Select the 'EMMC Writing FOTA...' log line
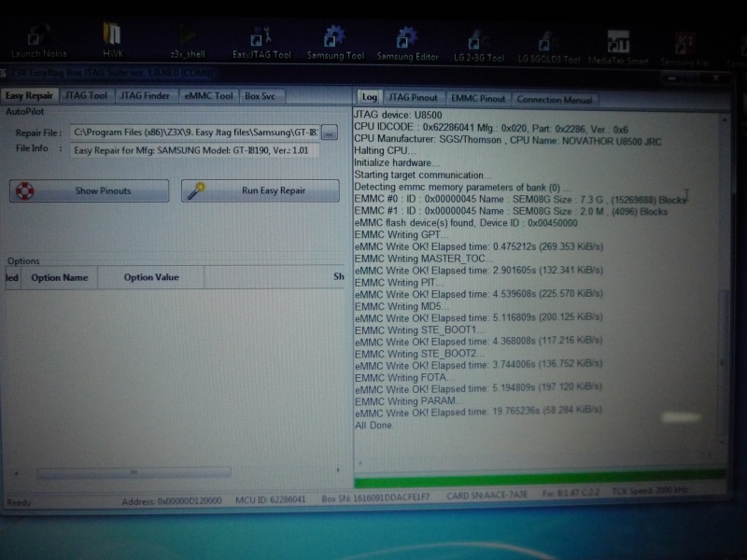This screenshot has height=560, width=747. [x=404, y=378]
